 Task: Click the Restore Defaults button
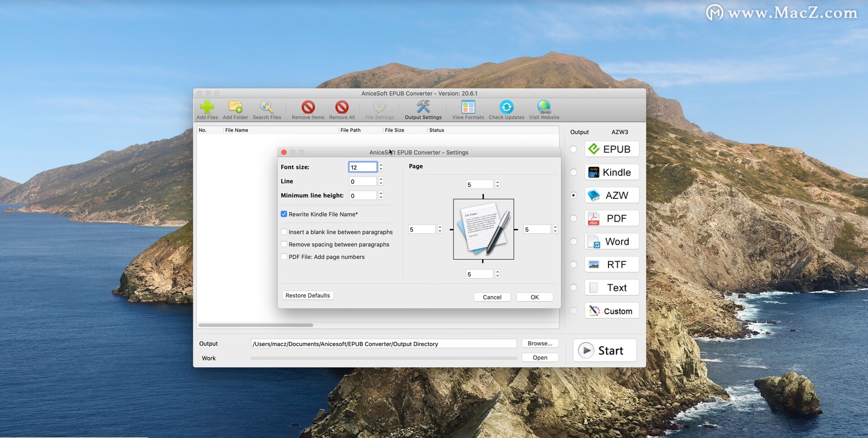[308, 295]
